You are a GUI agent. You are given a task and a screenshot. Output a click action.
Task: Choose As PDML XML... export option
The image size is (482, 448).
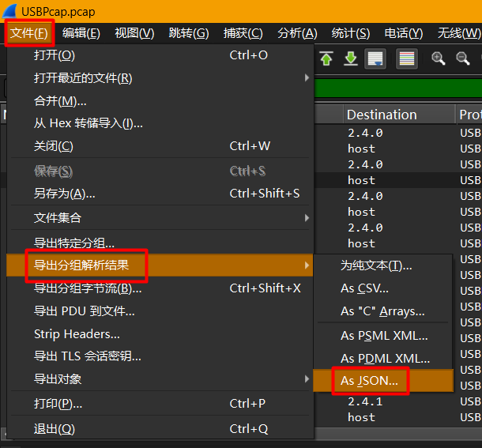tap(384, 358)
